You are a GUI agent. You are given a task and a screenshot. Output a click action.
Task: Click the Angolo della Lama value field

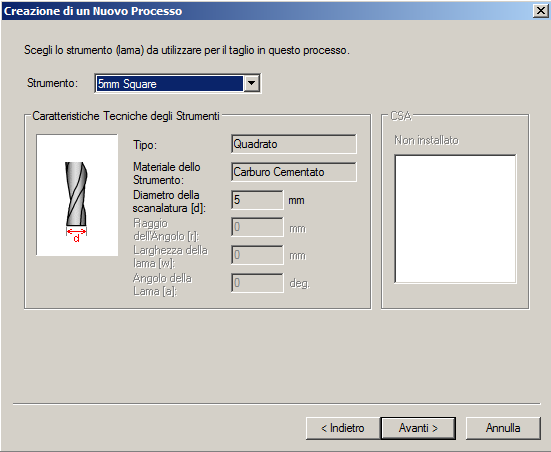click(x=257, y=283)
